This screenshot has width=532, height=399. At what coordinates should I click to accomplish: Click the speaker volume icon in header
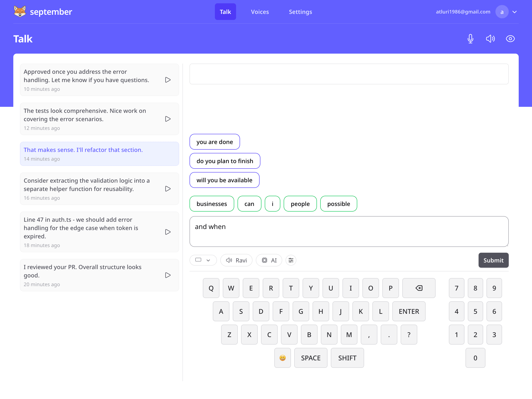coord(490,39)
